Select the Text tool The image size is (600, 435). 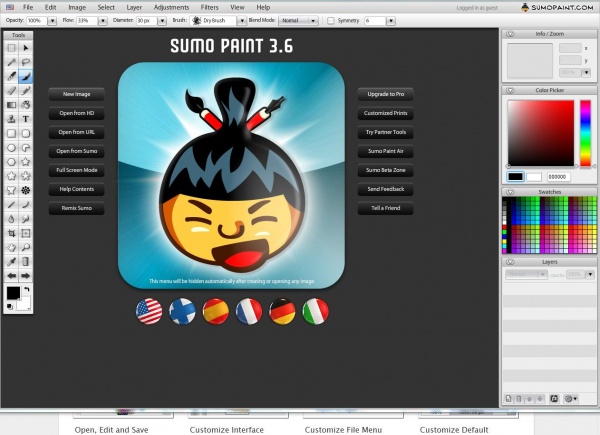point(26,119)
